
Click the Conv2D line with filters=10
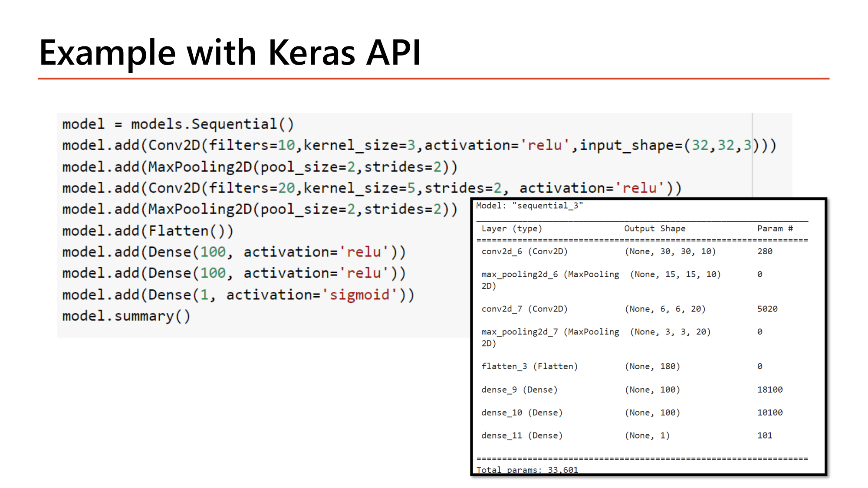pos(419,146)
